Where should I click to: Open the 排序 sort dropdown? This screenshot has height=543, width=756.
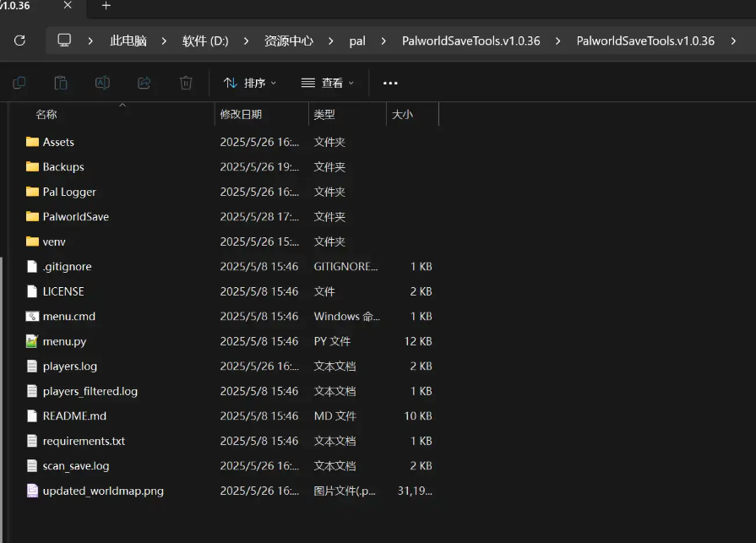tap(250, 83)
